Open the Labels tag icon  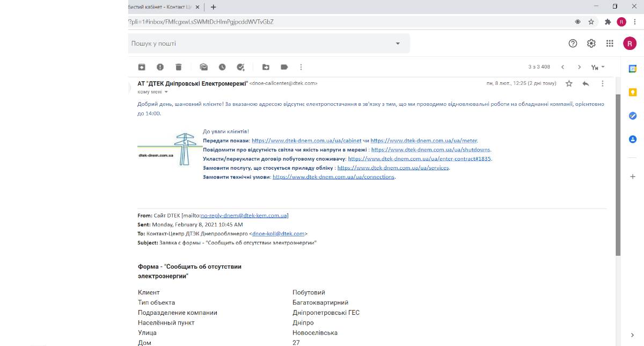click(x=284, y=67)
